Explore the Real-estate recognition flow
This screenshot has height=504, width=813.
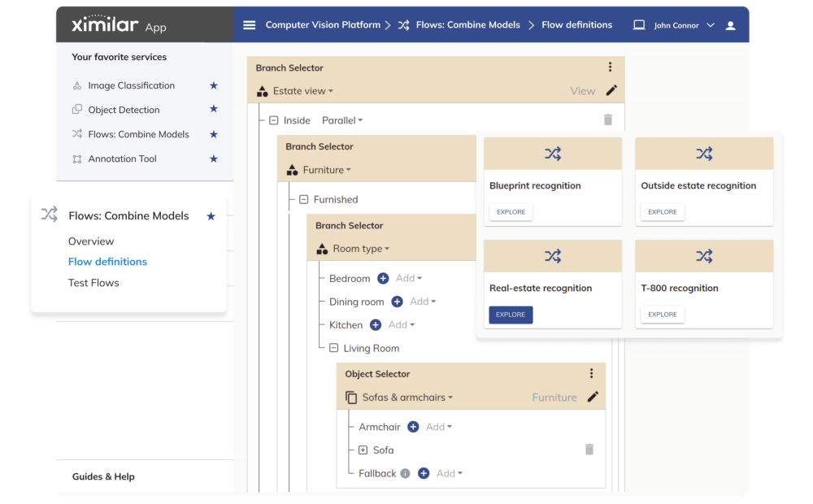(511, 315)
